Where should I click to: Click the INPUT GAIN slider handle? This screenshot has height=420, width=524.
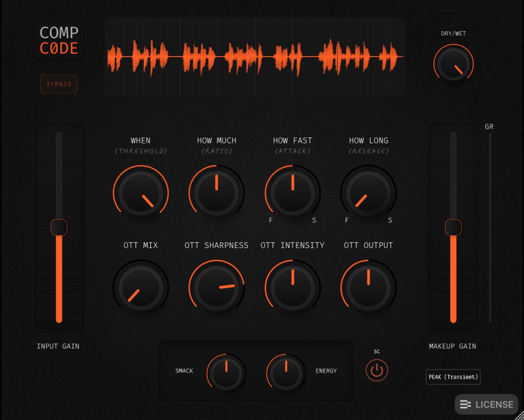[59, 227]
